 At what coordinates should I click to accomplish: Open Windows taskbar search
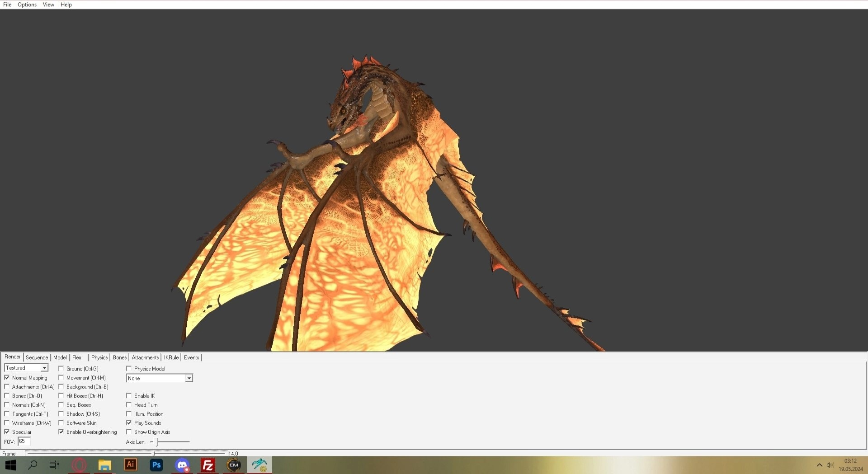pos(33,465)
